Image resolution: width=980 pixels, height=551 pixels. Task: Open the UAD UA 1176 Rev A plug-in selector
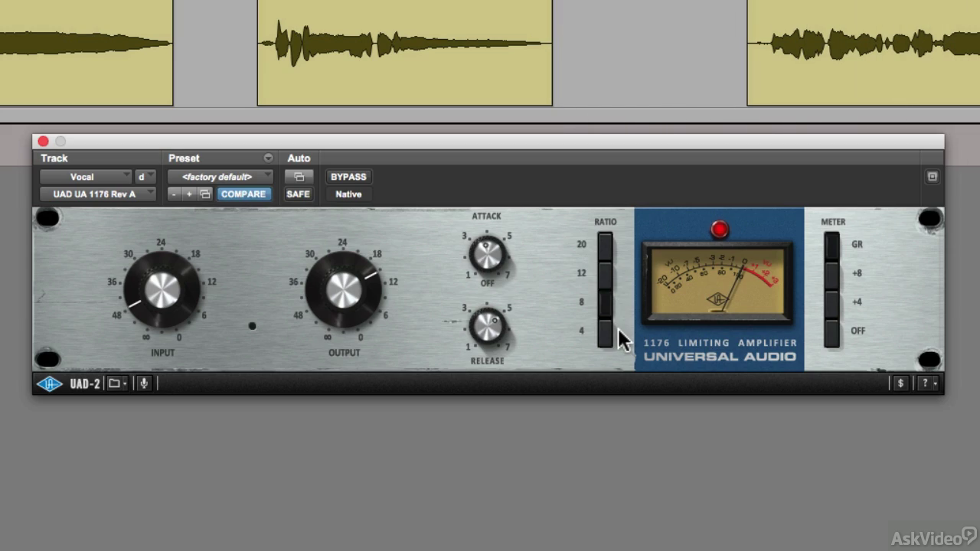point(98,194)
